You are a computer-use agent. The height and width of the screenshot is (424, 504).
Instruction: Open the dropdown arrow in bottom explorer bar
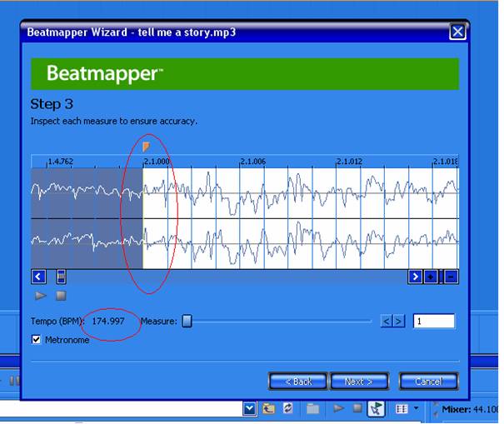coord(249,408)
